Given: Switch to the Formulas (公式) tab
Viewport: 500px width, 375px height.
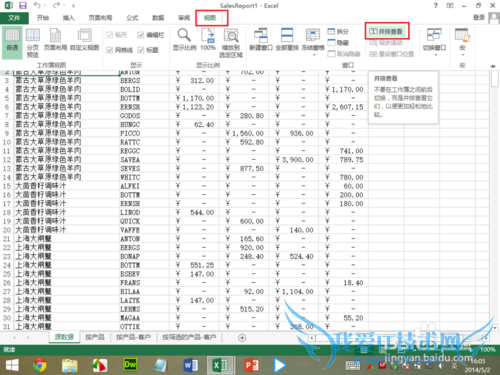Looking at the screenshot, I should coord(132,18).
